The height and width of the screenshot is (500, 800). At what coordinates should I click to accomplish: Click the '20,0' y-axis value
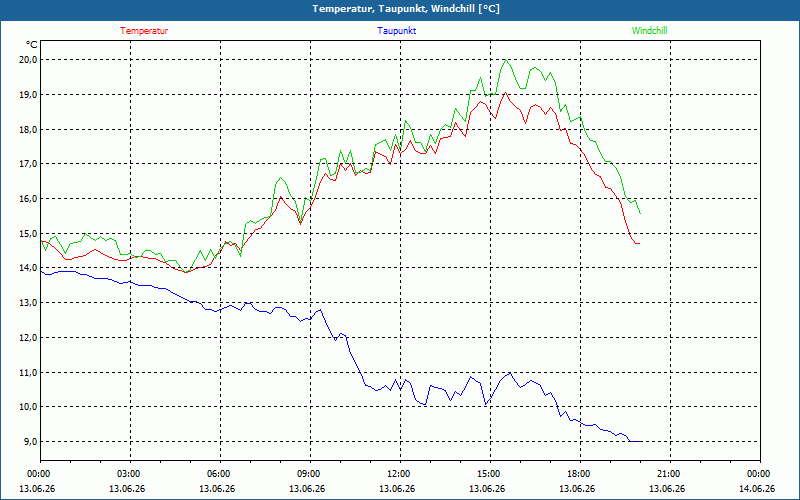click(x=29, y=60)
